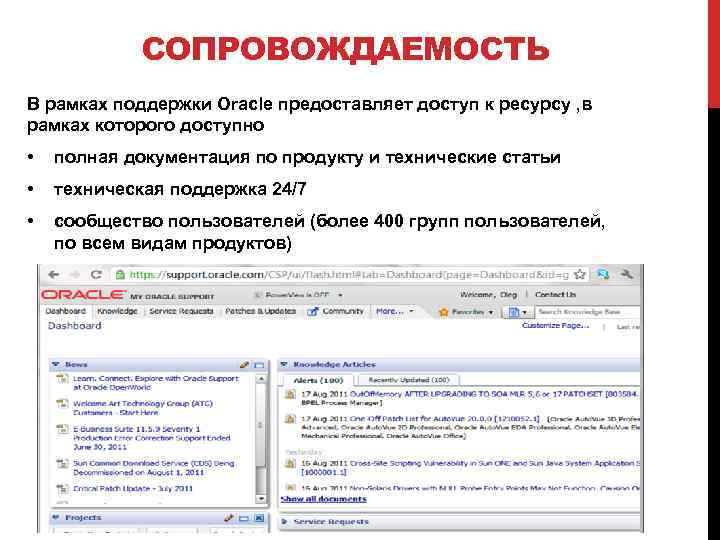
Task: Edit the Projects panel with its pencil icon
Action: point(229,518)
